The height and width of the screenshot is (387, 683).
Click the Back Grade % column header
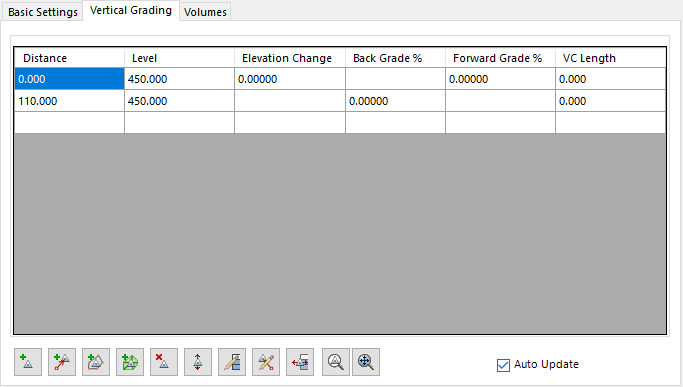[x=396, y=58]
